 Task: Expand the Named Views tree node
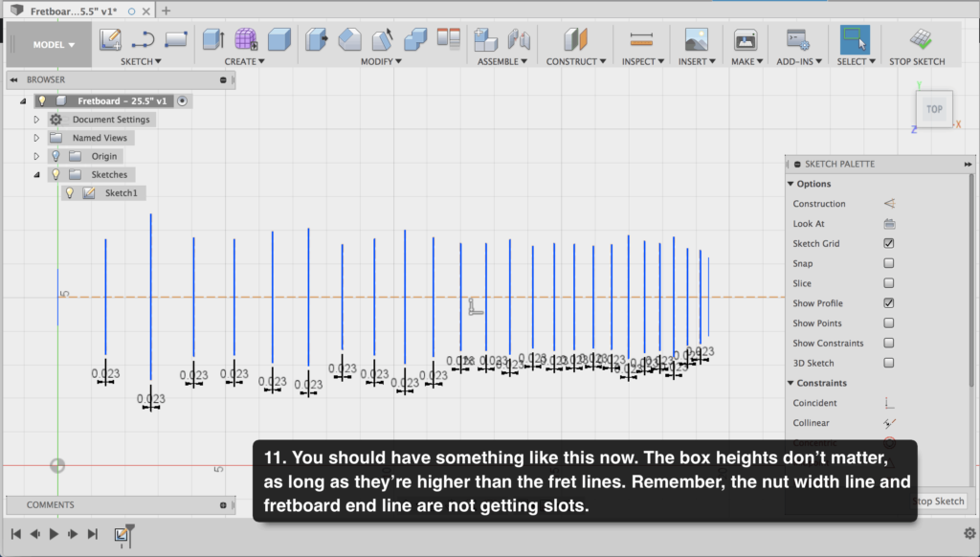[36, 138]
